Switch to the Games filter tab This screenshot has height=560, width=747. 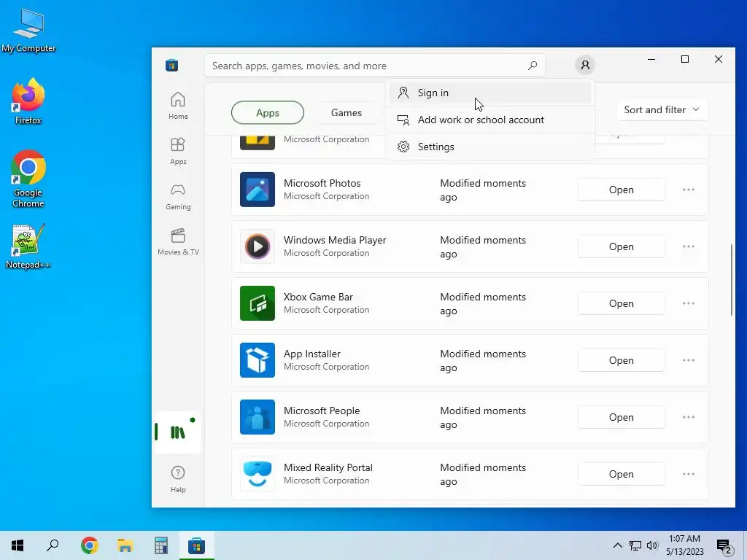[x=347, y=113]
